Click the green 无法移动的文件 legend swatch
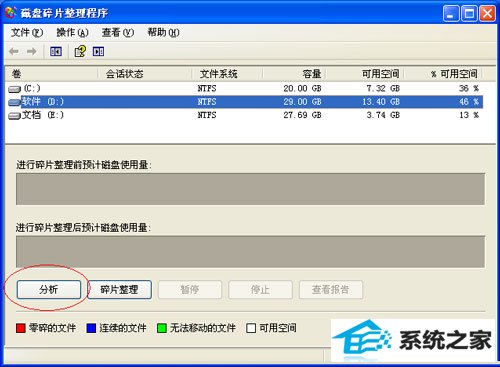This screenshot has width=500, height=367. [x=162, y=328]
